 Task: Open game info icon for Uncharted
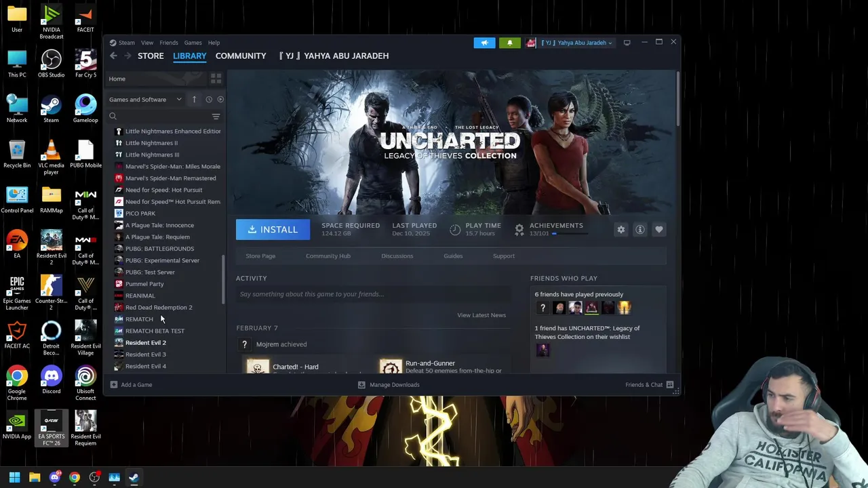tap(639, 230)
